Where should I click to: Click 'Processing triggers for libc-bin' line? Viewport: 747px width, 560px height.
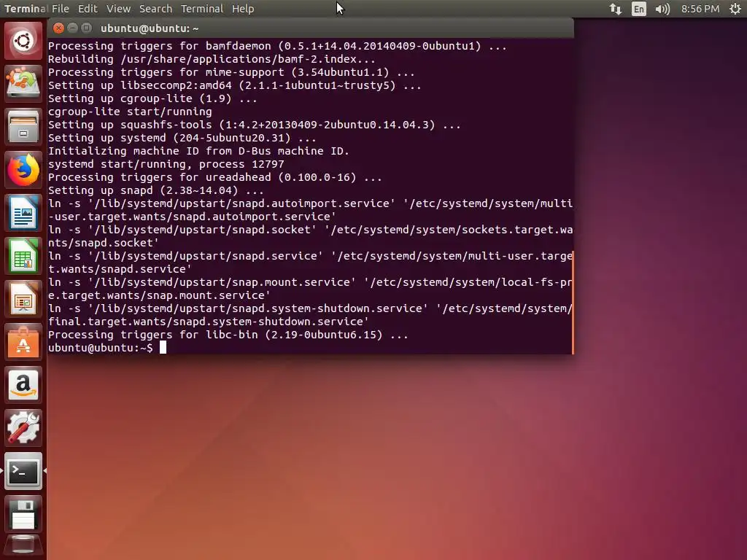tap(228, 334)
